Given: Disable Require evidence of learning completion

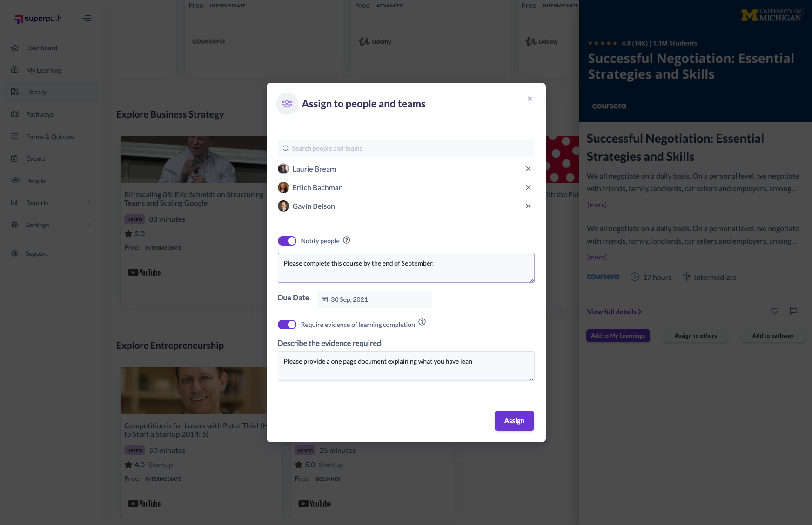Looking at the screenshot, I should (x=287, y=325).
